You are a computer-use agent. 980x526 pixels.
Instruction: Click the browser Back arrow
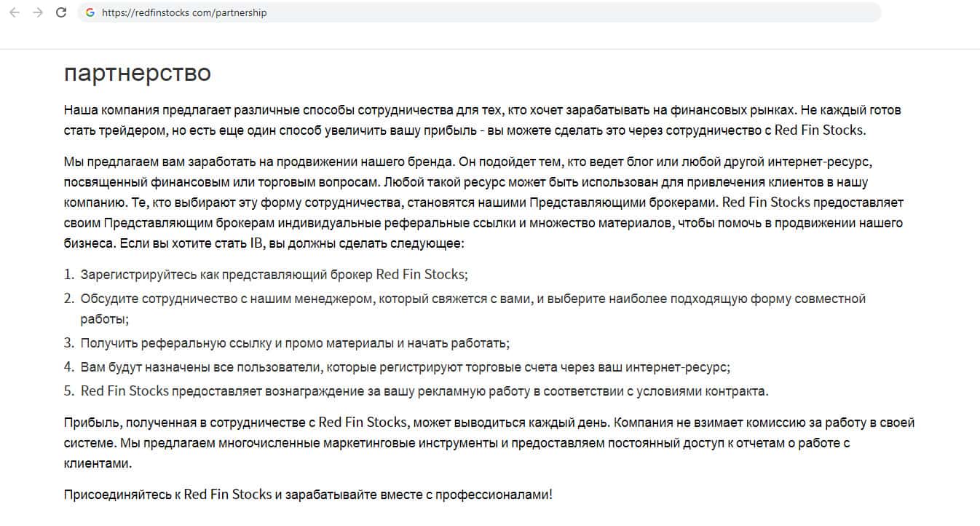tap(14, 12)
